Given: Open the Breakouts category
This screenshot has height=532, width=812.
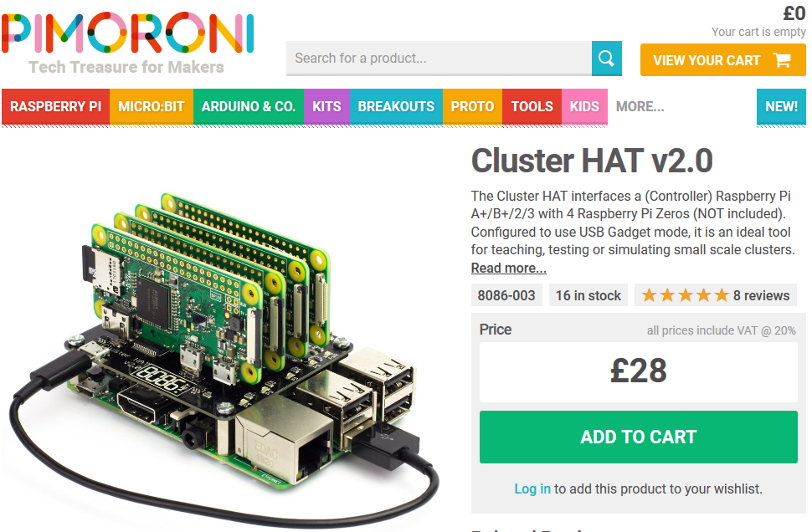Looking at the screenshot, I should (396, 106).
